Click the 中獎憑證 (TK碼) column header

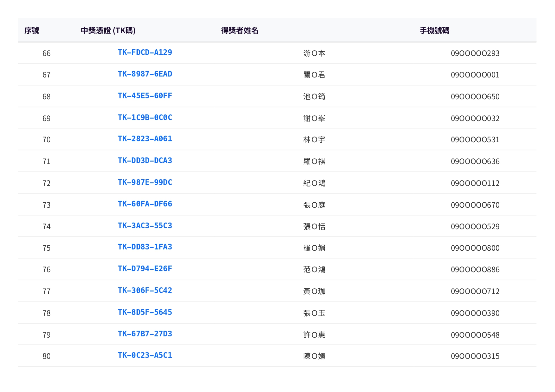(108, 30)
